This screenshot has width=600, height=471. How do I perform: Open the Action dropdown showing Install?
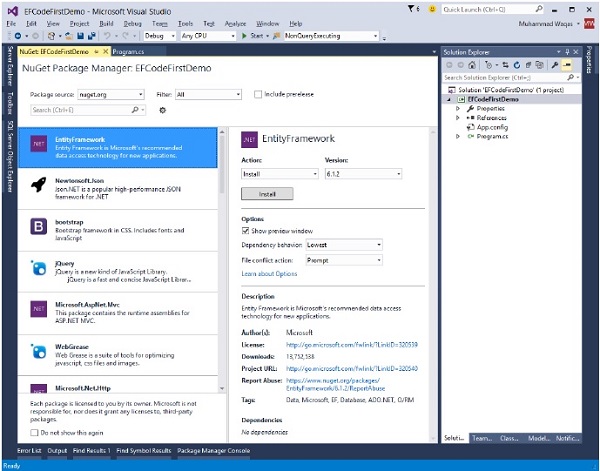click(x=280, y=174)
